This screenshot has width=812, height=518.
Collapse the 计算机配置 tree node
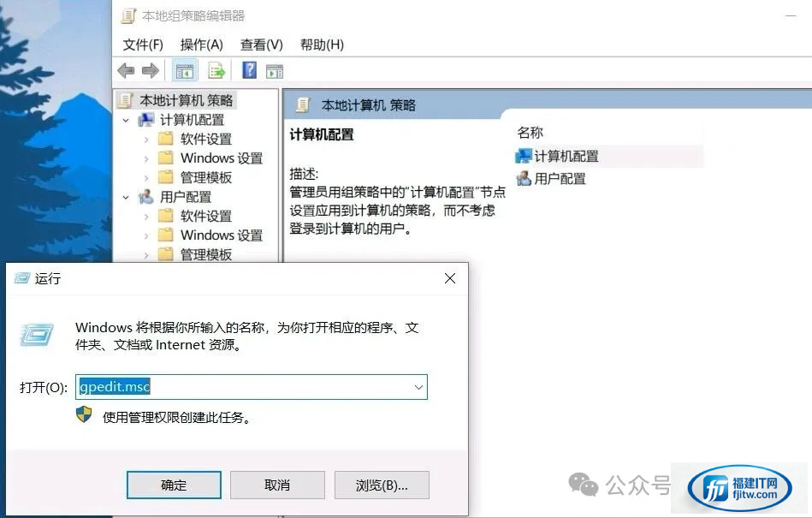(127, 120)
